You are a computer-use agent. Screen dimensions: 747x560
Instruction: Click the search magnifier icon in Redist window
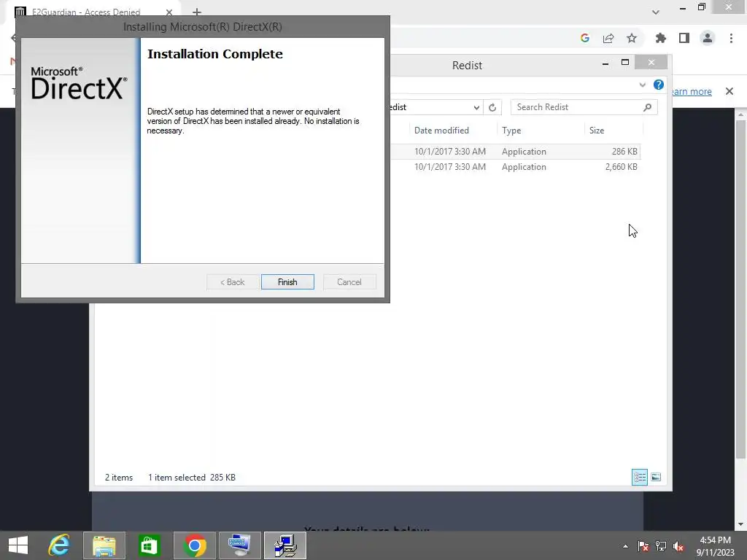647,107
